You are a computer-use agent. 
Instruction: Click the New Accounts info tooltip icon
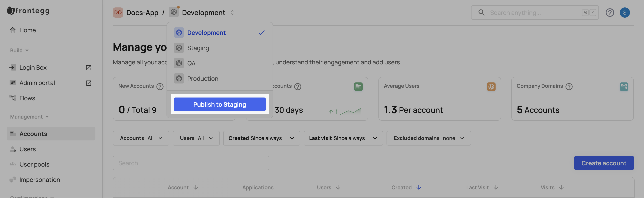pyautogui.click(x=160, y=86)
